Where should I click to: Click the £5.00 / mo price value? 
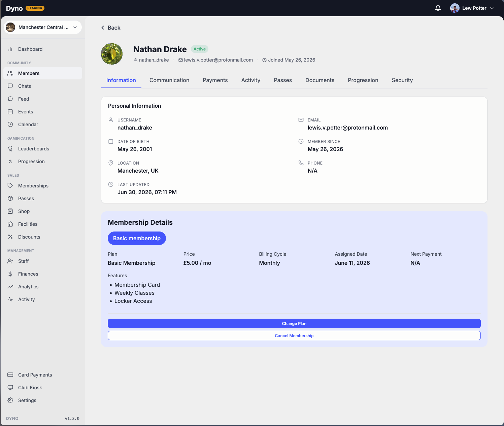(x=197, y=263)
